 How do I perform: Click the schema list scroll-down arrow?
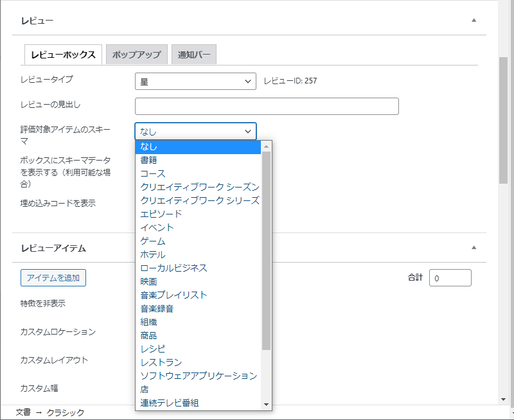(266, 405)
